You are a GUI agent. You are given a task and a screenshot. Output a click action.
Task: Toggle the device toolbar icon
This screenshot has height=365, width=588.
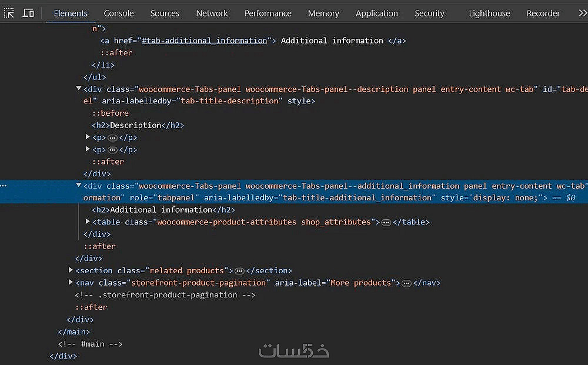click(28, 13)
